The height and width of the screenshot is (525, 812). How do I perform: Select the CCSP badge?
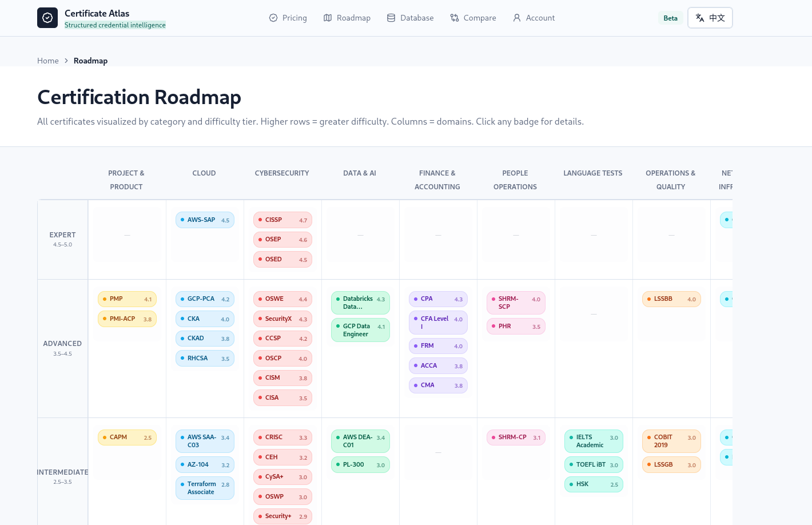282,339
